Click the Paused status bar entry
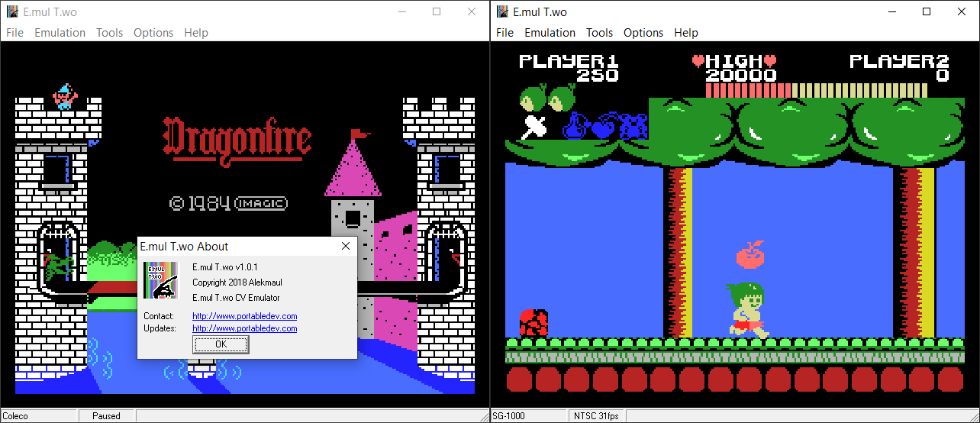This screenshot has height=423, width=980. pyautogui.click(x=106, y=416)
